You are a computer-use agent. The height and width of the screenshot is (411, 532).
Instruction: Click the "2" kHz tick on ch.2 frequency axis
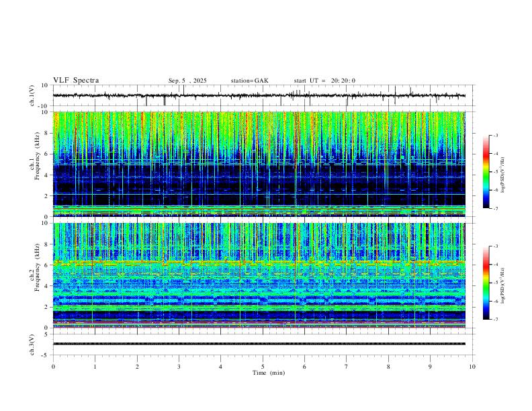click(x=47, y=307)
